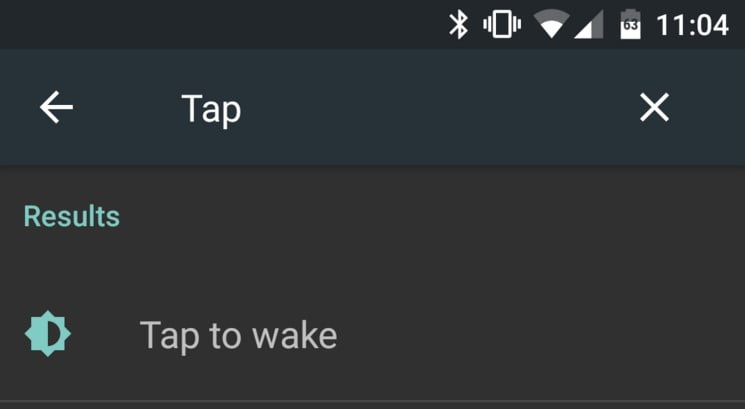Tap the empty area of search bar
745x409 pixels.
tap(428, 108)
